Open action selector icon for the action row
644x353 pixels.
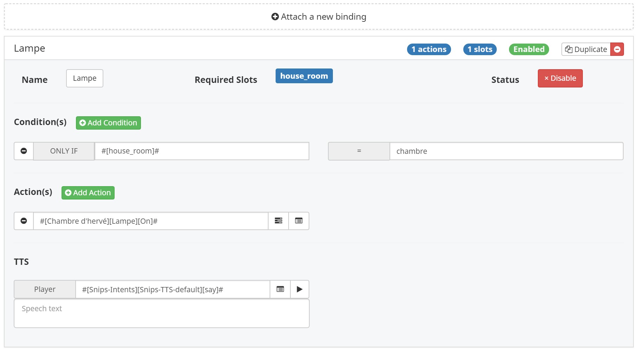(x=278, y=221)
